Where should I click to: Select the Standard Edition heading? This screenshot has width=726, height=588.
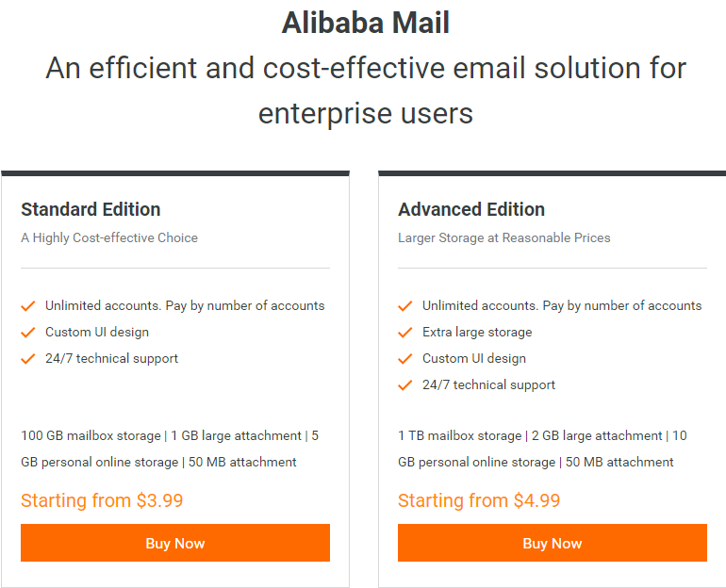pos(91,209)
